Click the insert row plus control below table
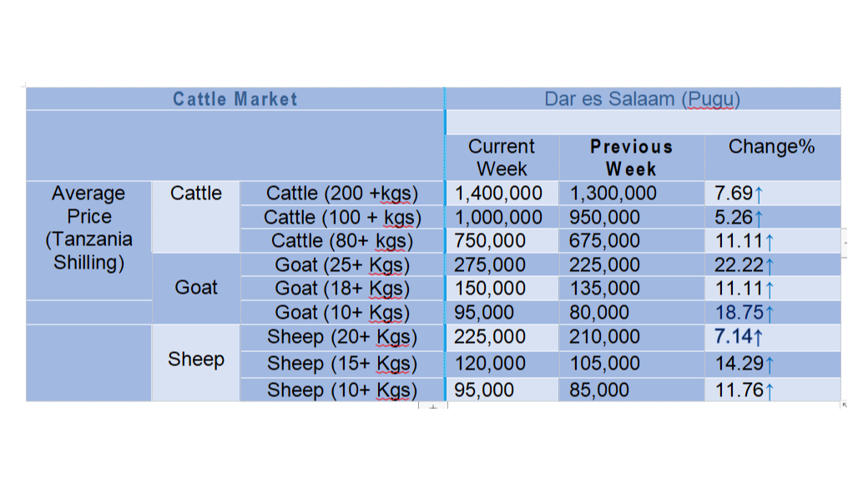 coord(432,407)
